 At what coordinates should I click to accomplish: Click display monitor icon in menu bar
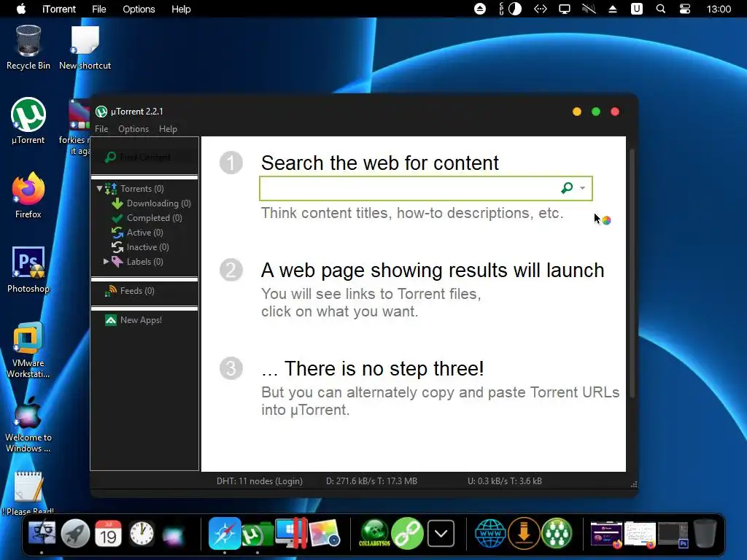(x=565, y=9)
